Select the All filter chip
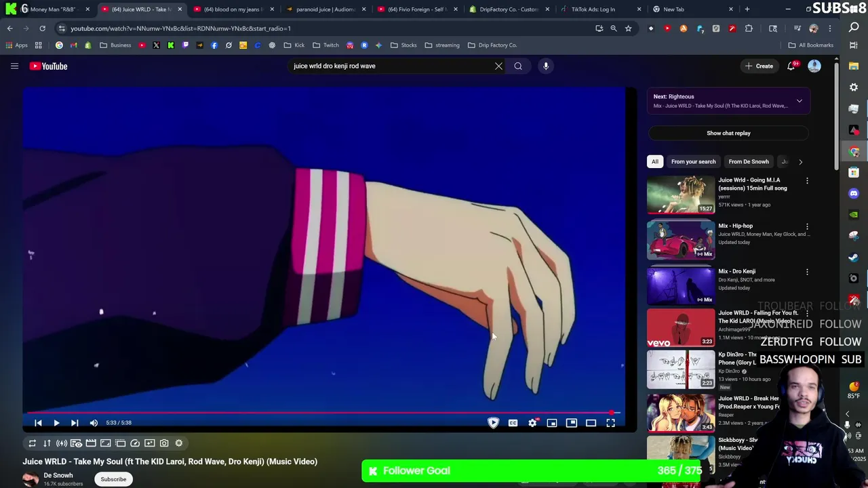The width and height of the screenshot is (868, 488). pos(655,161)
